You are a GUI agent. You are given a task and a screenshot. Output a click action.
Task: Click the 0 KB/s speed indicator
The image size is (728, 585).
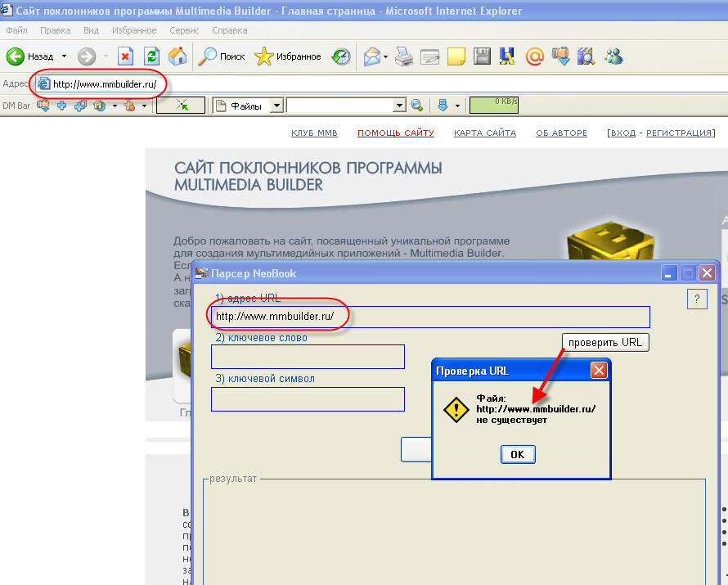[494, 106]
